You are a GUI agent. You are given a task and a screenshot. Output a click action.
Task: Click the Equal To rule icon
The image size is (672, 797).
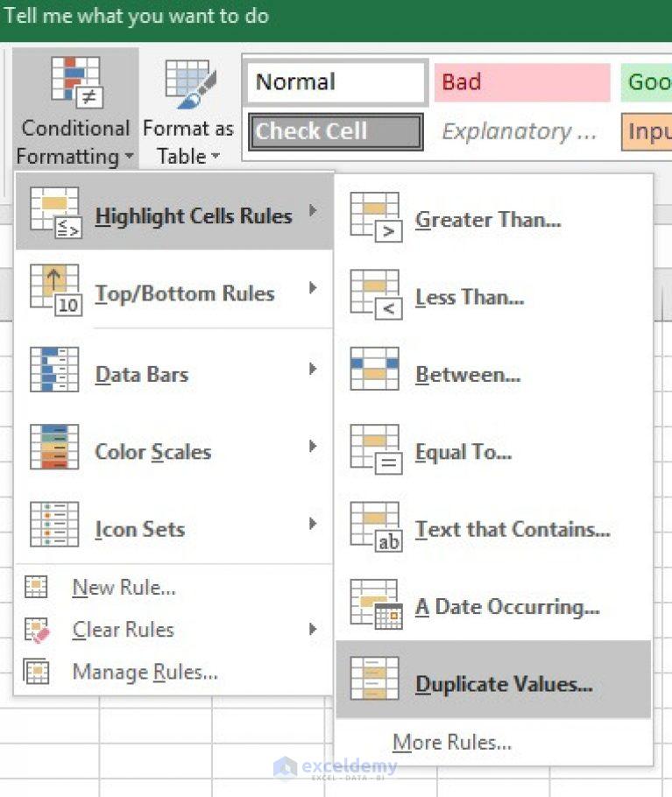tap(376, 449)
